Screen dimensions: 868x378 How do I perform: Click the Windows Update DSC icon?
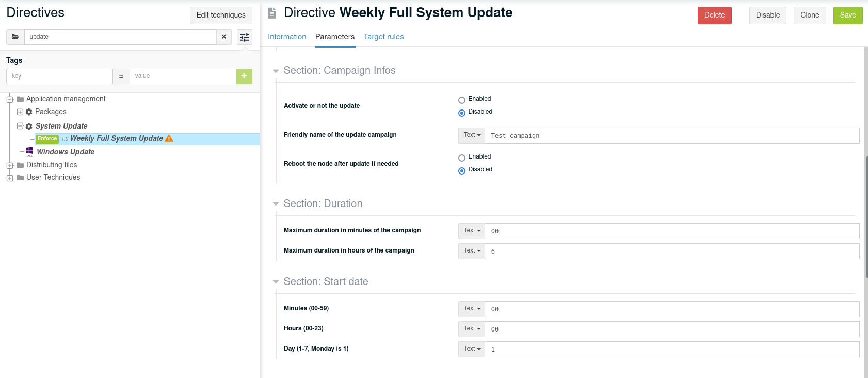click(30, 151)
